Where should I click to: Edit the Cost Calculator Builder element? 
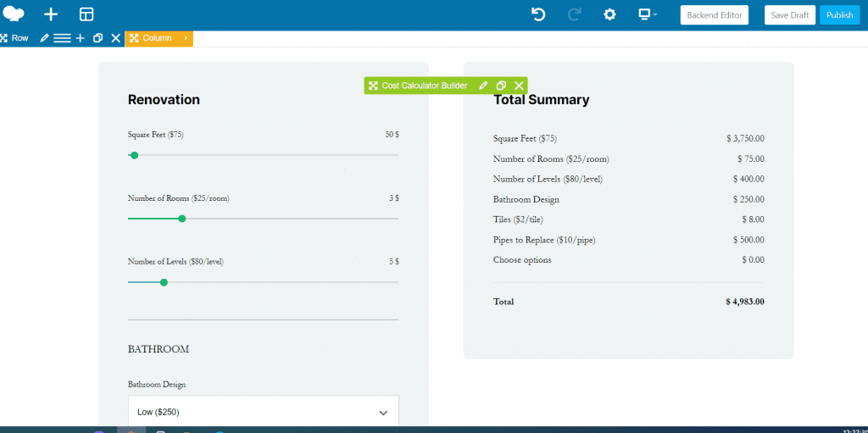tap(483, 86)
